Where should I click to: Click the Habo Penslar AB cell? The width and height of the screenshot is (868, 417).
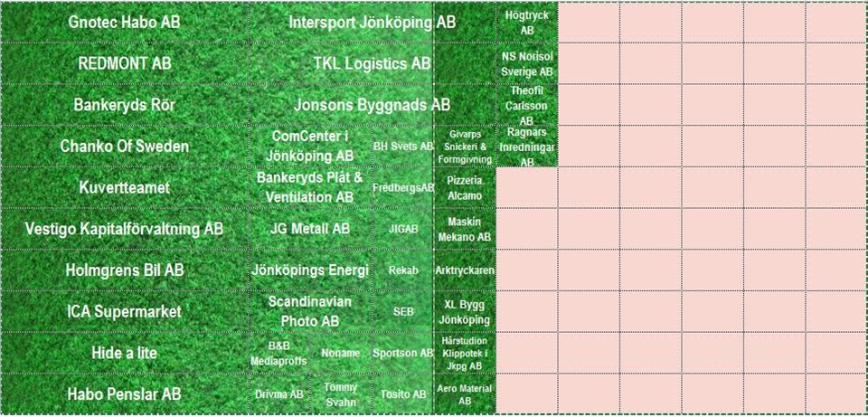125,394
